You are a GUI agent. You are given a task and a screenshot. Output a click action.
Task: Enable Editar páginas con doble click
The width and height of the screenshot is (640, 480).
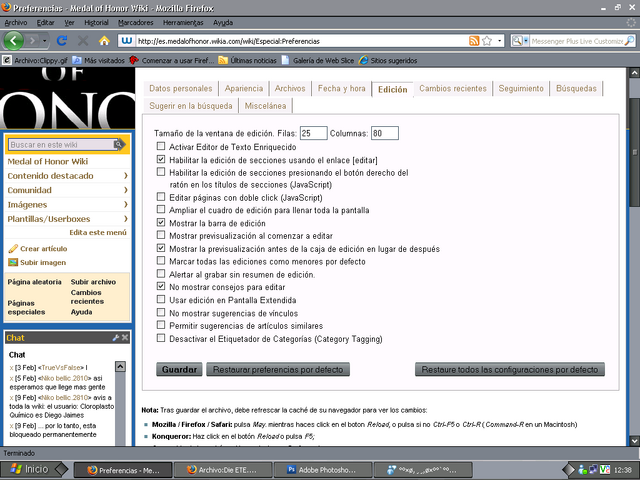click(x=161, y=197)
